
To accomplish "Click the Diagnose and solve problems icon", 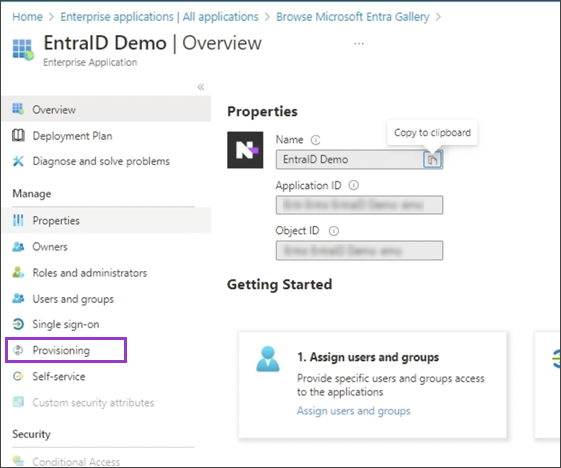I will tap(18, 161).
